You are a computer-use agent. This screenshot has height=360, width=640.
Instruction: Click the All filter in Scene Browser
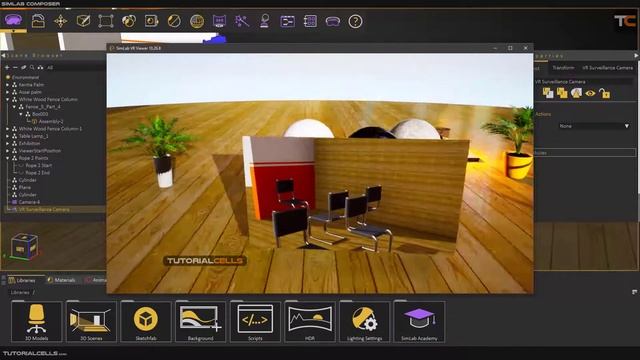tap(50, 67)
